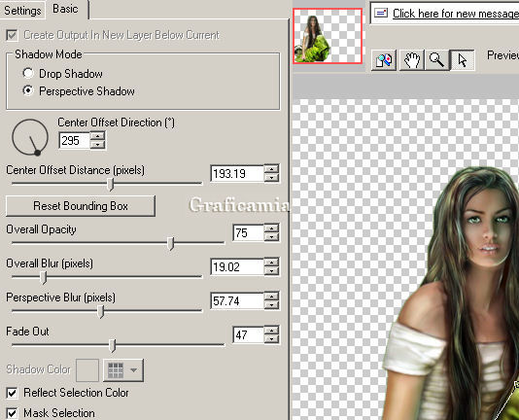Click the Overall Opacity slider handle

[171, 243]
